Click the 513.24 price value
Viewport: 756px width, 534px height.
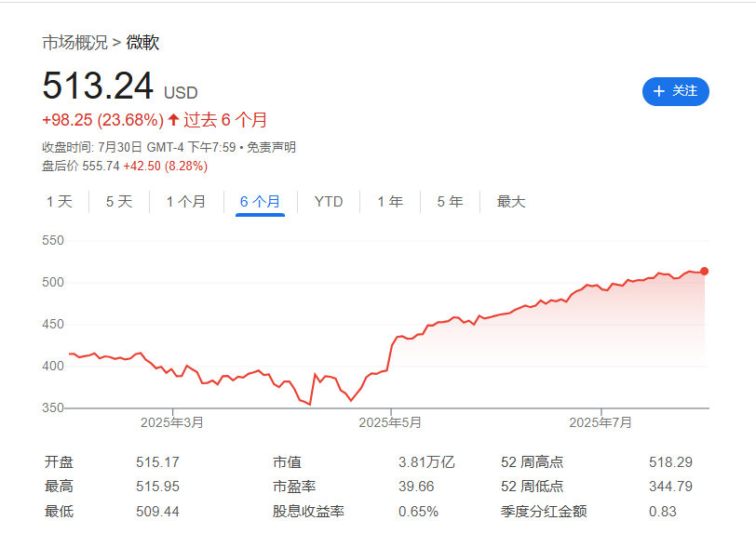[x=98, y=86]
